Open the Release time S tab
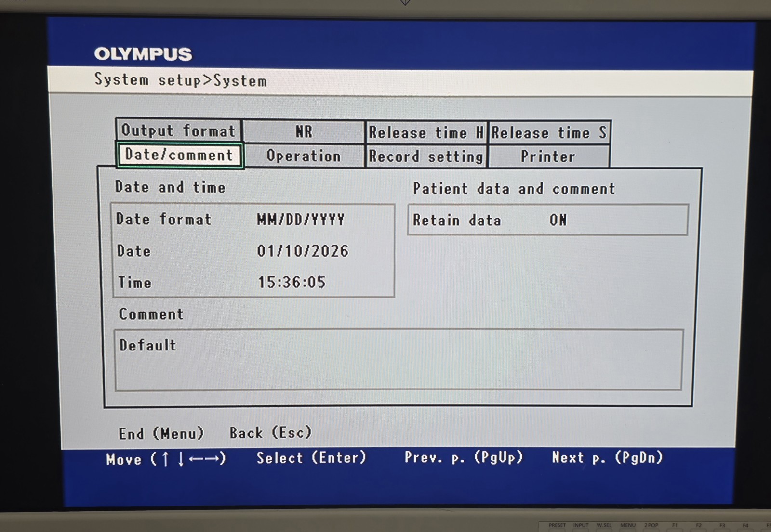The width and height of the screenshot is (771, 532). tap(549, 133)
